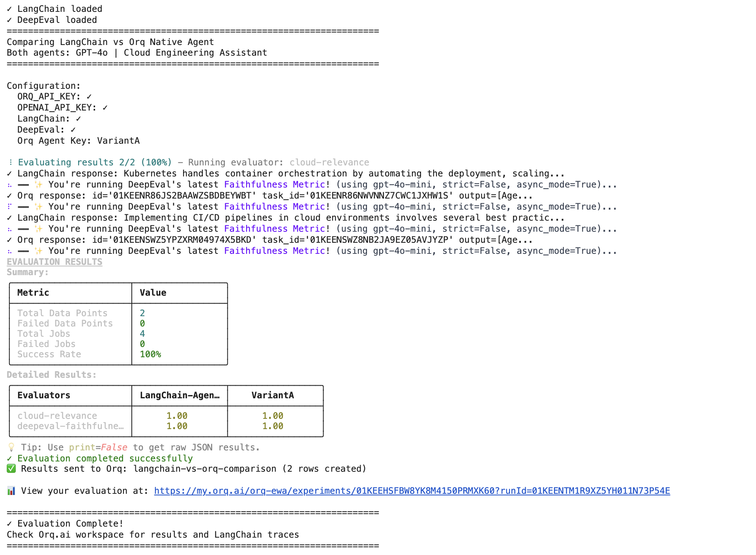Screen dimensions: 756x555
Task: Open the my.orq.ai evaluation experiment link
Action: pos(412,491)
